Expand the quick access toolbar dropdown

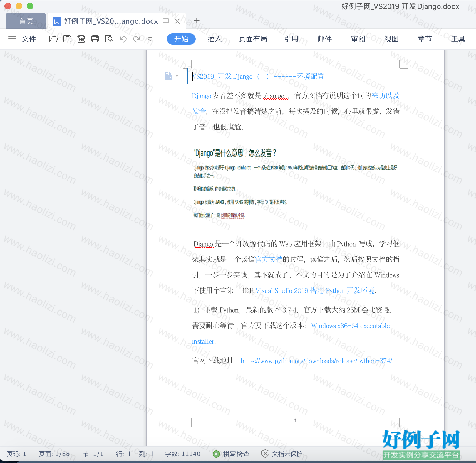[150, 39]
